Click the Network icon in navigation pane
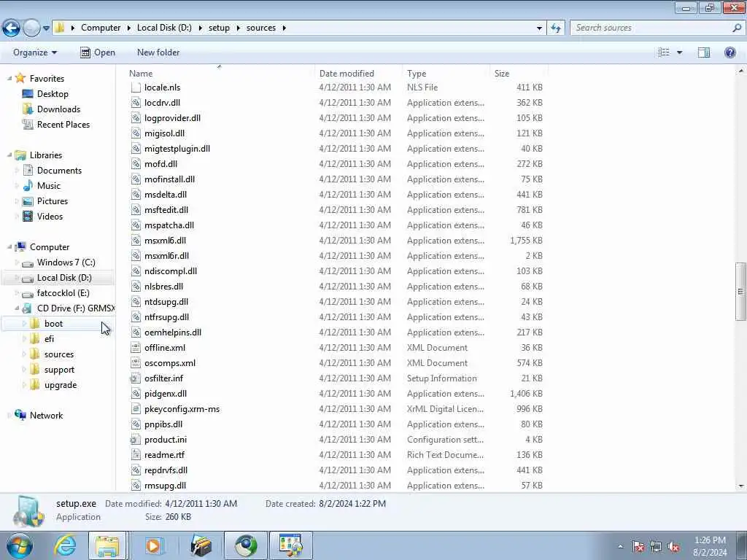The image size is (747, 560). (20, 415)
